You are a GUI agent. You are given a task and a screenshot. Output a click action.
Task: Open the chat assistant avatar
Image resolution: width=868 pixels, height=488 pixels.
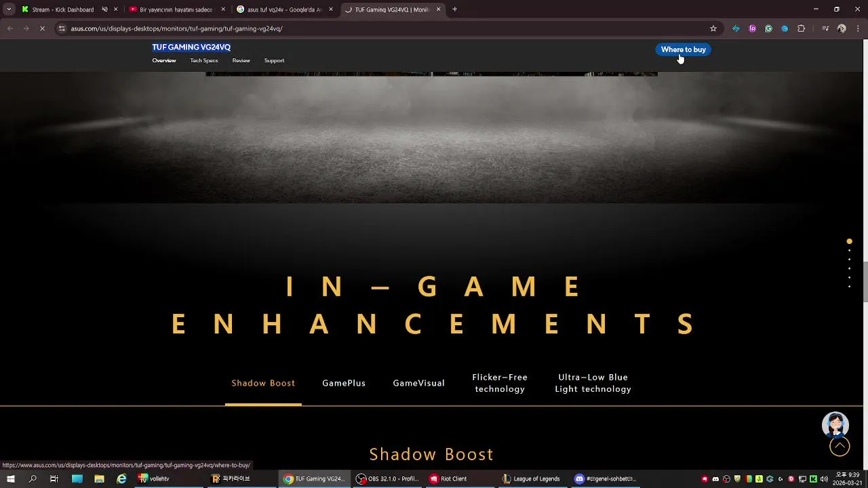click(835, 424)
